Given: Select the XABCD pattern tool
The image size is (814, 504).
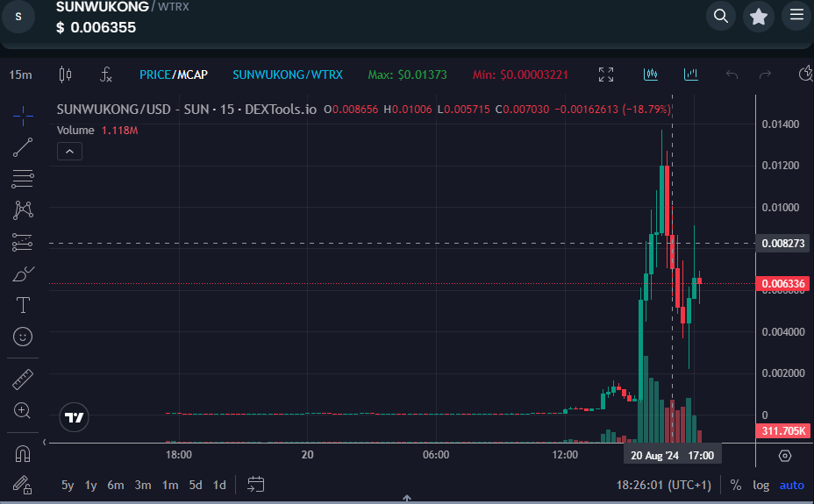Looking at the screenshot, I should pos(23,210).
